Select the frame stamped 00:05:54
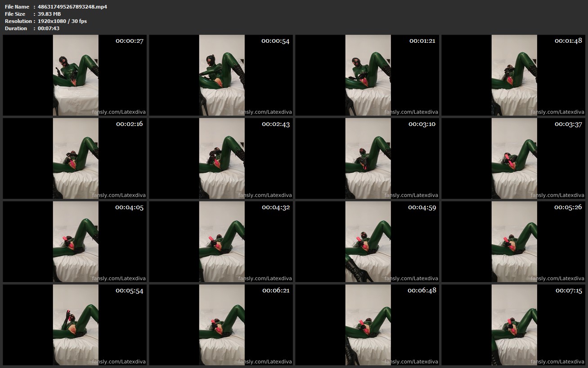 [x=75, y=325]
